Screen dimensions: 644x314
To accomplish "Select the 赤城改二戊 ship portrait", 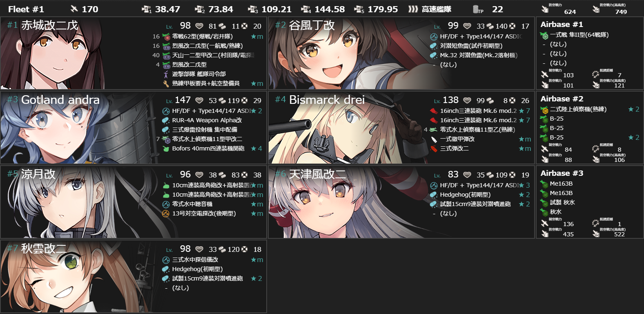I will coord(53,53).
